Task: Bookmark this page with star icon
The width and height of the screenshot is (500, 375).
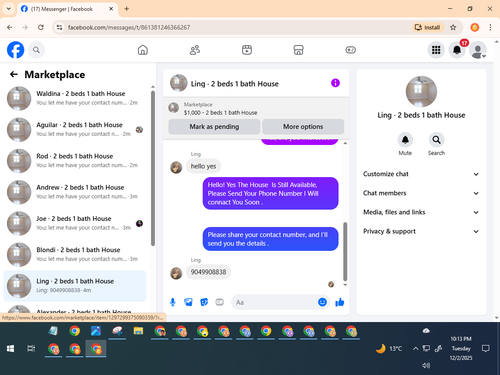Action: (453, 27)
